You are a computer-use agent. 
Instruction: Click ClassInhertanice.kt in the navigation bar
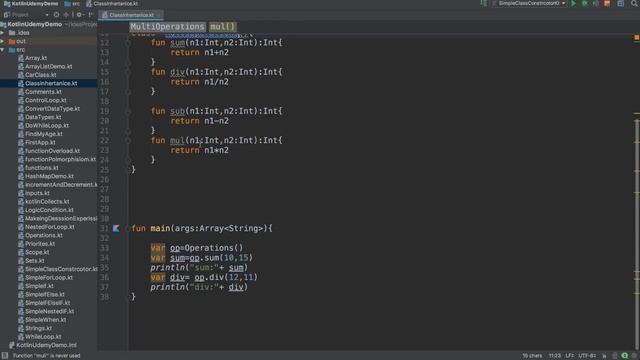[x=112, y=4]
